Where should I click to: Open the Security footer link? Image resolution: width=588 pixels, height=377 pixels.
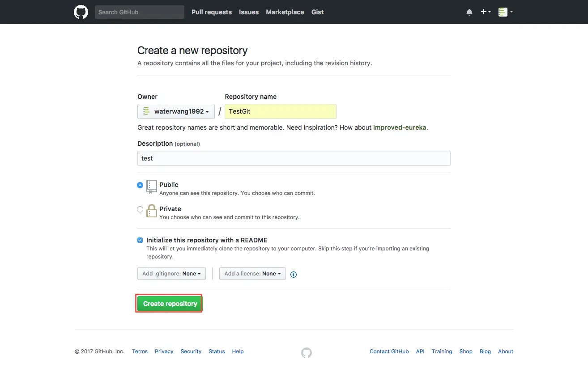coord(191,352)
